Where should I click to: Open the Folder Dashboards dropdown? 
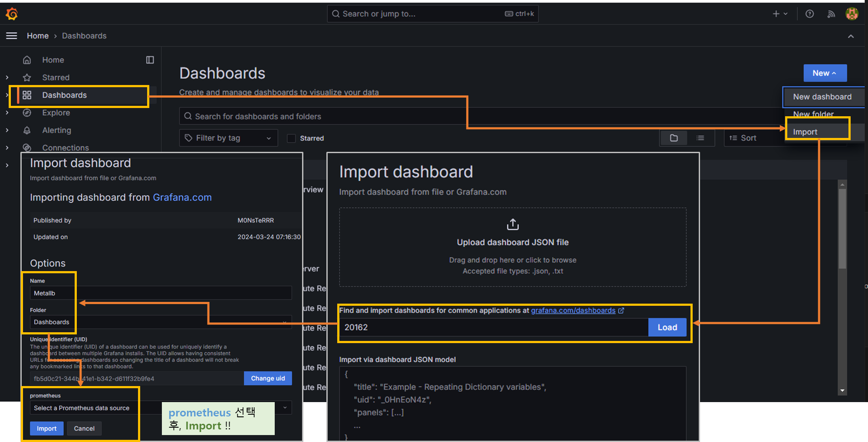(161, 322)
